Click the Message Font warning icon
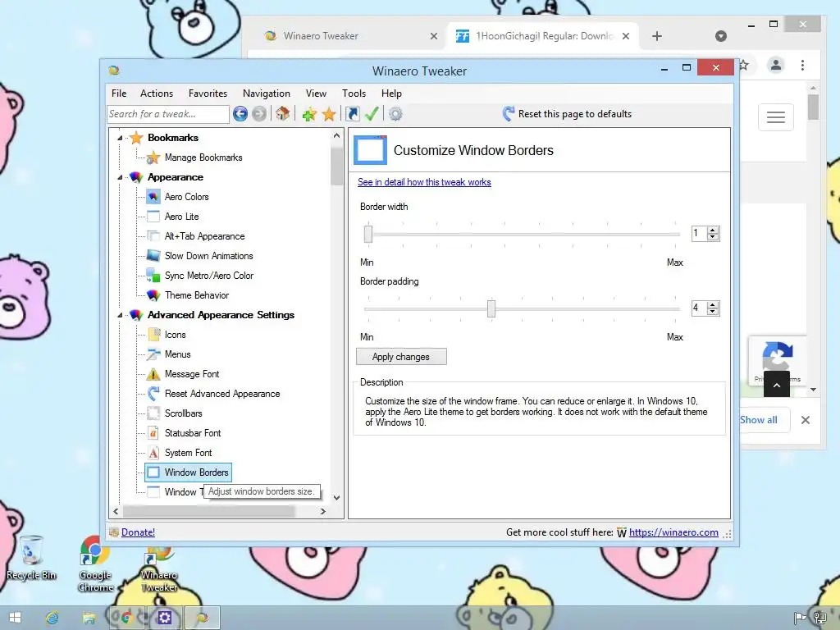This screenshot has width=840, height=630. coord(153,374)
